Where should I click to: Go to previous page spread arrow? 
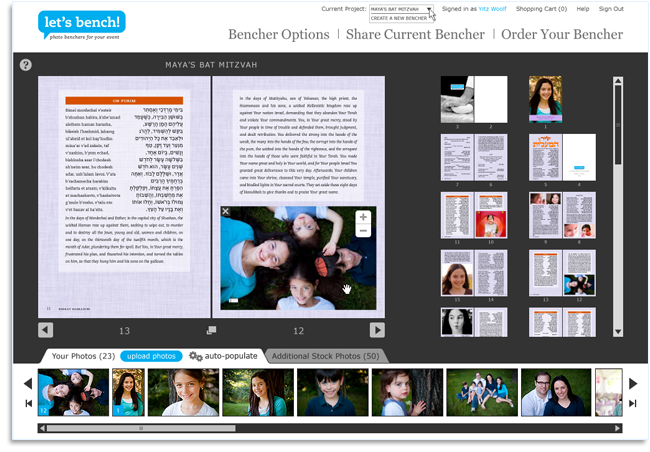46,330
